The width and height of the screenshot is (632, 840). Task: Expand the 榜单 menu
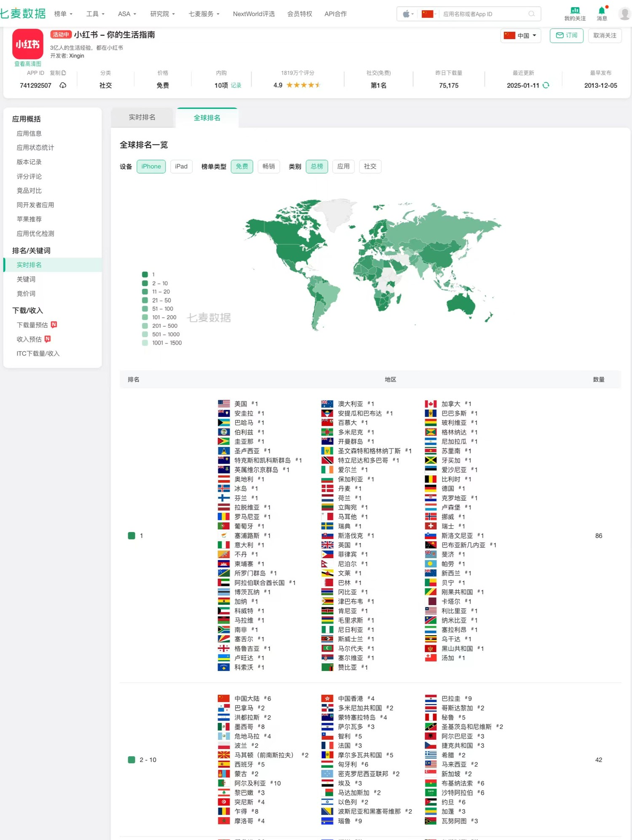point(63,14)
